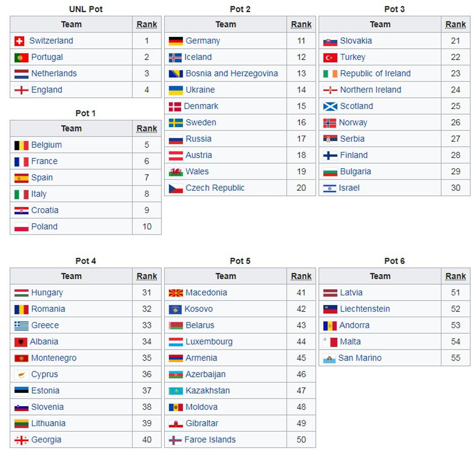Go to the Liechtenstein team page
Viewport: 476px width, 454px height.
[365, 309]
